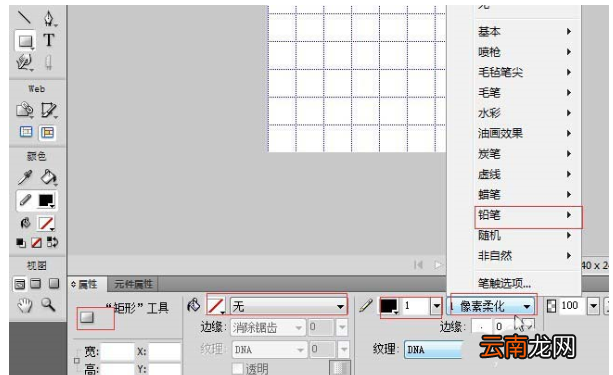
Task: Select the Paint Bucket tool
Action: tap(49, 177)
